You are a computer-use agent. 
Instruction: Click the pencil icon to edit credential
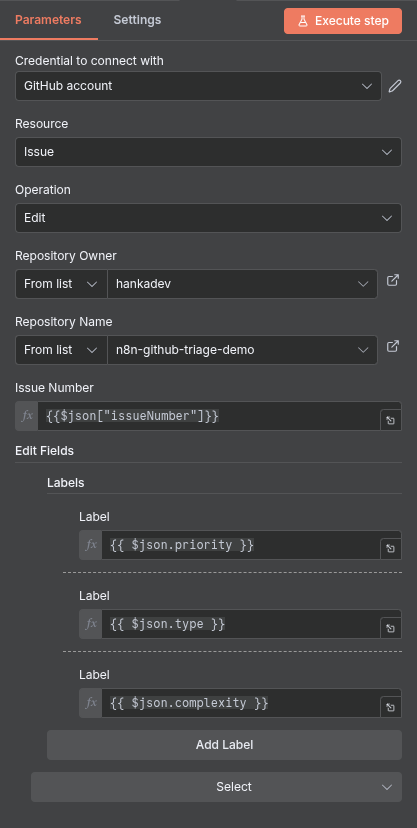395,86
